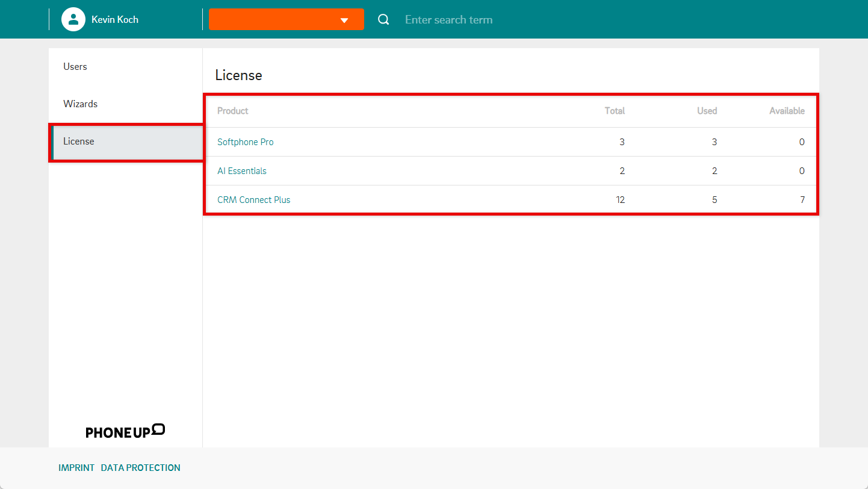Click the Used column header
The width and height of the screenshot is (868, 489).
tap(707, 111)
